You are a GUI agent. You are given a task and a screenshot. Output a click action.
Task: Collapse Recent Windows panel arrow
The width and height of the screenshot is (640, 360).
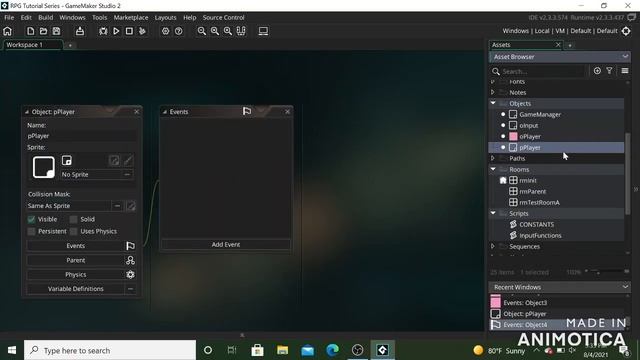pyautogui.click(x=625, y=287)
